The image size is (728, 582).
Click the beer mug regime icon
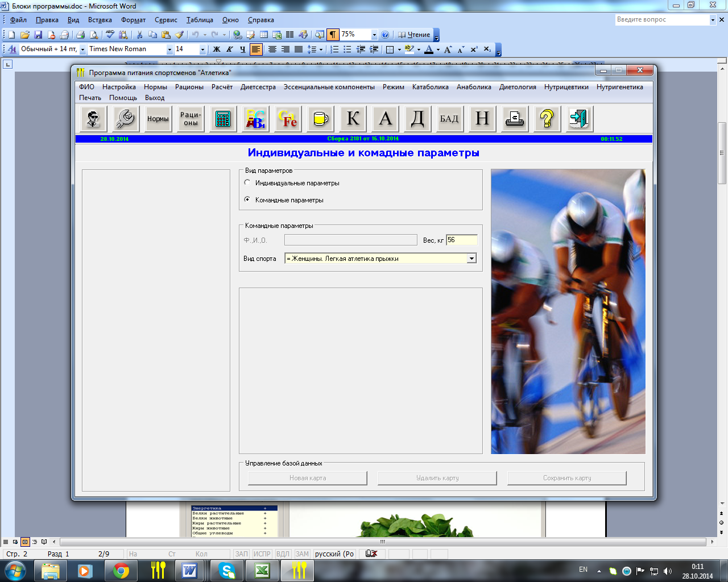pos(320,119)
